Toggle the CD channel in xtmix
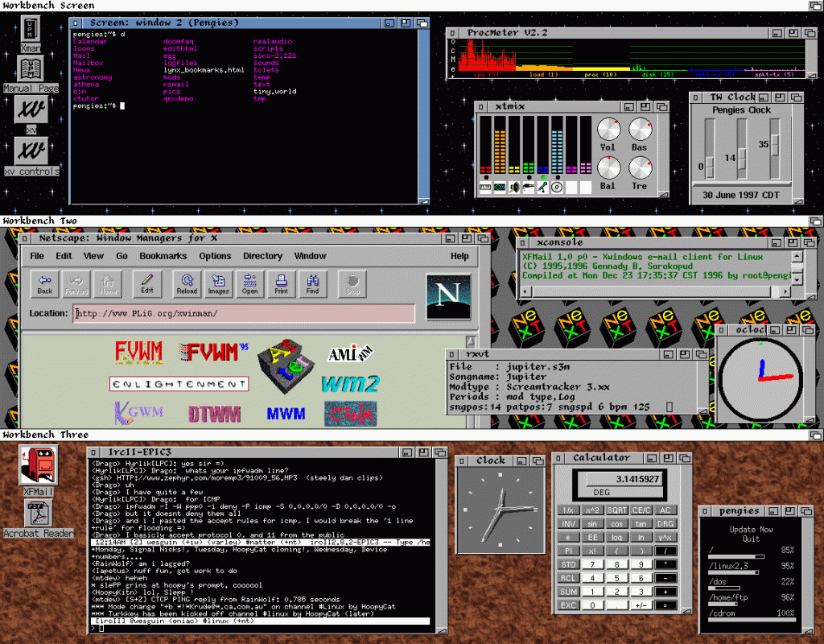 557,188
